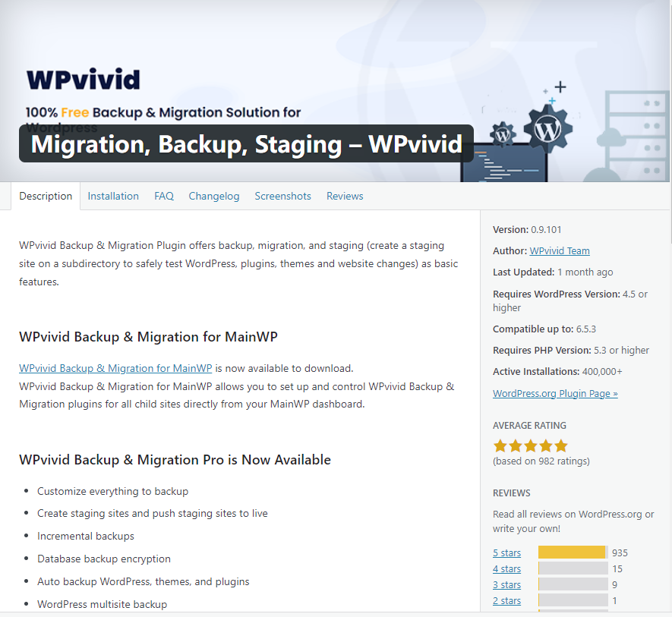Click the small WordPress gear icon
672x617 pixels.
[503, 134]
